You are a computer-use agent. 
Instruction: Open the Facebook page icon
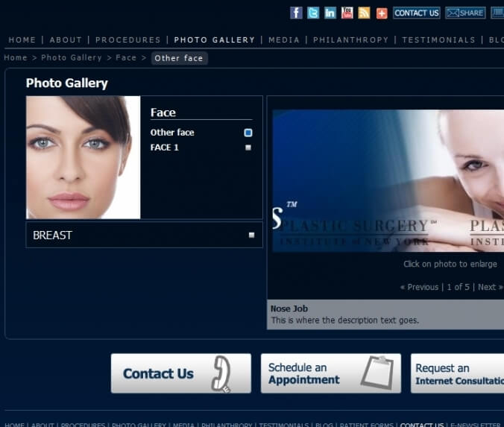point(296,13)
